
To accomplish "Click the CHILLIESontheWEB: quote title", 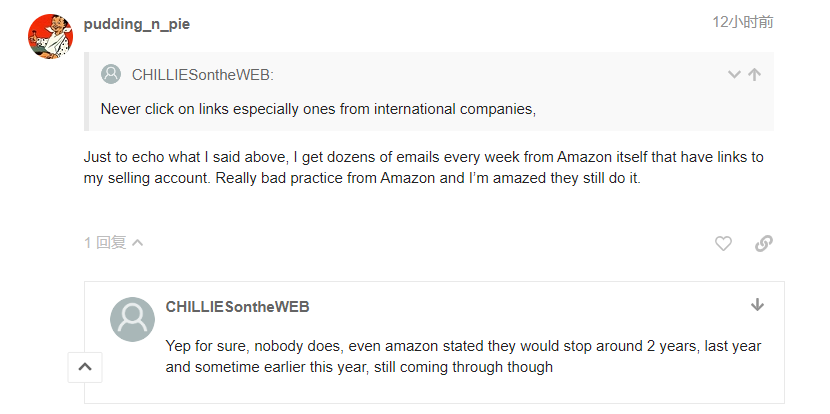I will coord(203,75).
